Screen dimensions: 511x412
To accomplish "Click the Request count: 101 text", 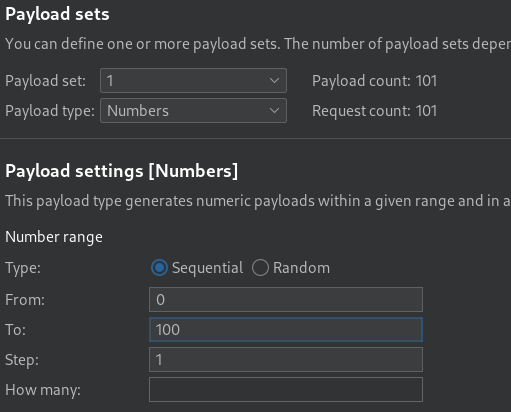I will point(374,111).
